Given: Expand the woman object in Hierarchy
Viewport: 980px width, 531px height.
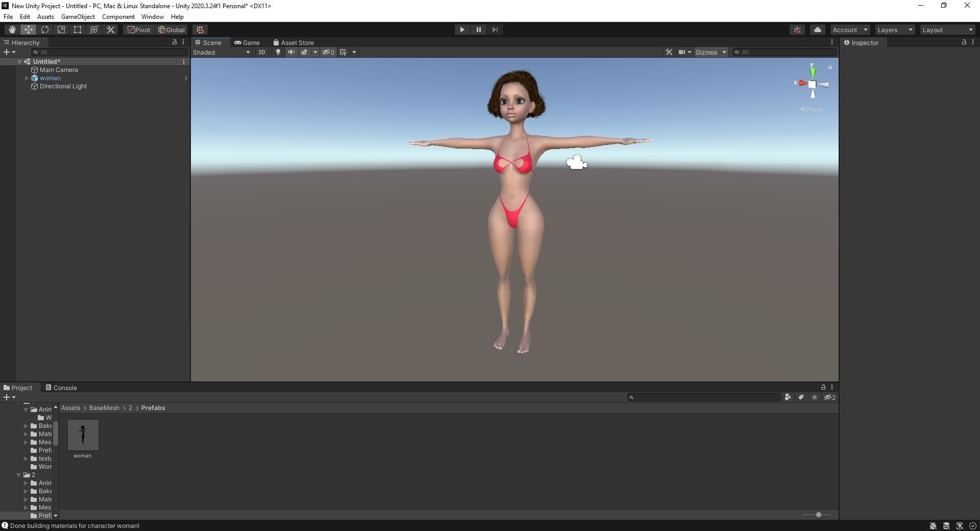Looking at the screenshot, I should click(x=27, y=78).
